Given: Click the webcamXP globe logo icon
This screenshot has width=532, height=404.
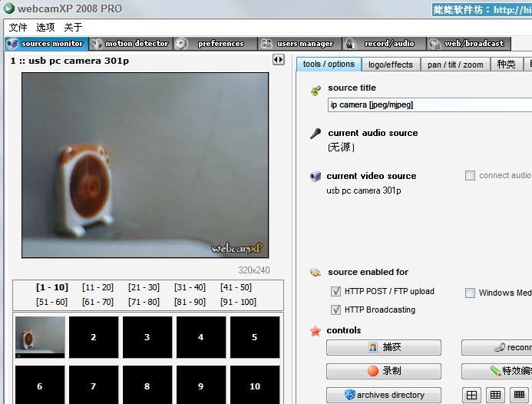Looking at the screenshot, I should pyautogui.click(x=8, y=8).
